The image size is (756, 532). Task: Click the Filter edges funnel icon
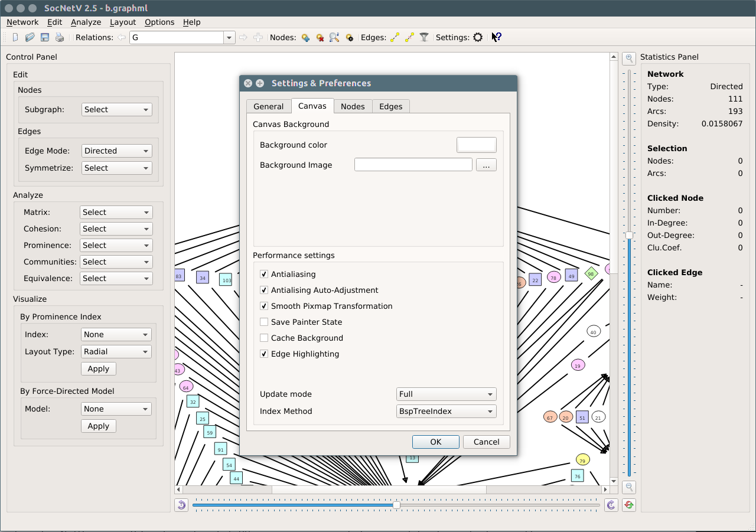[x=424, y=37]
